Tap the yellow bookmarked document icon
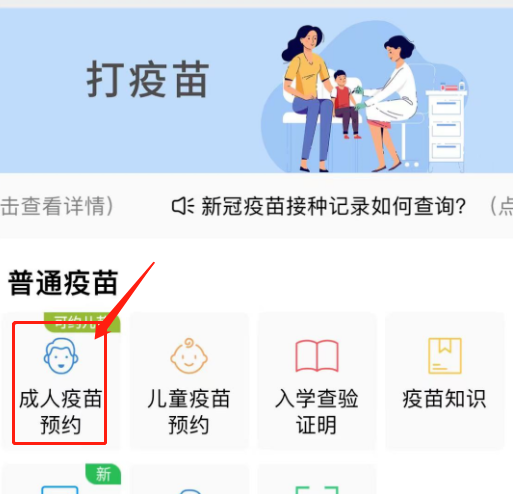Screen dimensions: 513x494 coord(445,356)
